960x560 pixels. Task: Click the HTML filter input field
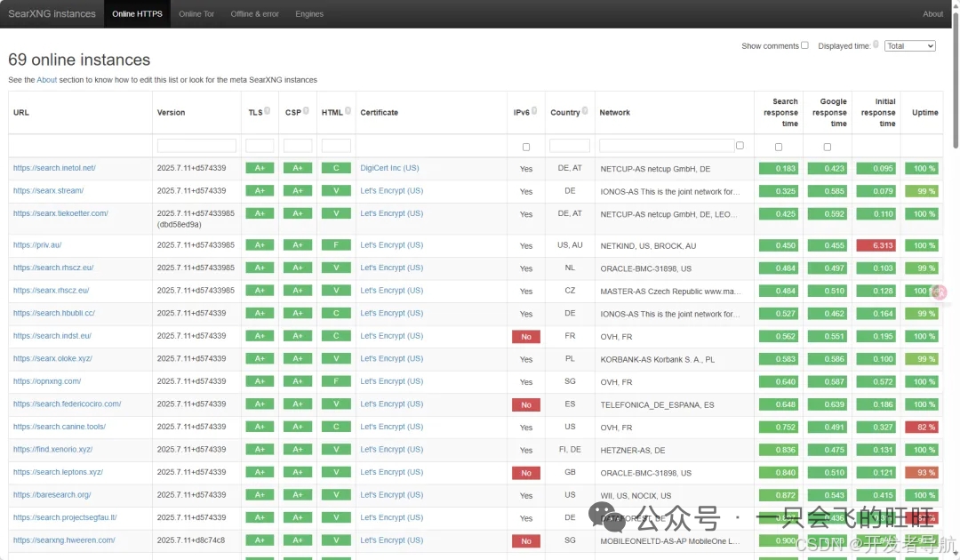[336, 146]
